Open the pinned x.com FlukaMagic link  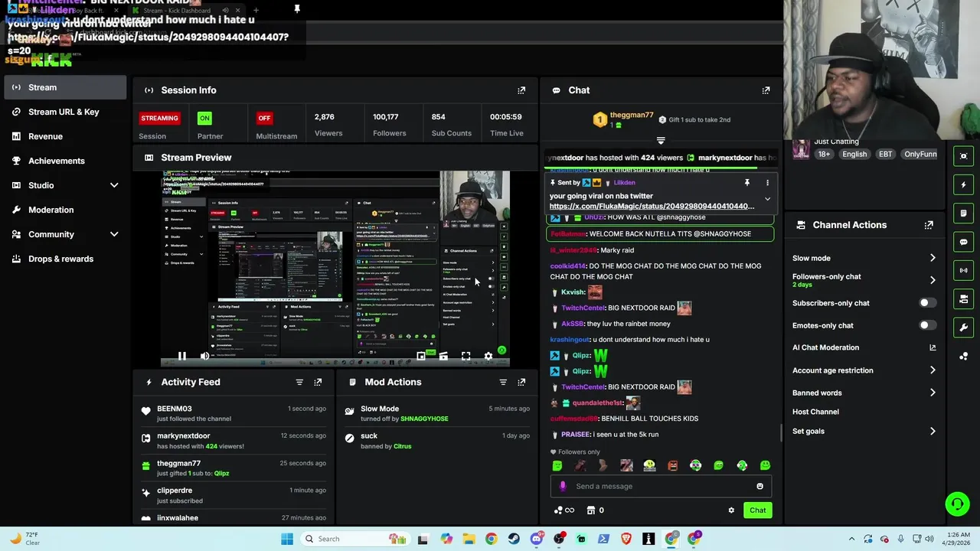point(652,206)
